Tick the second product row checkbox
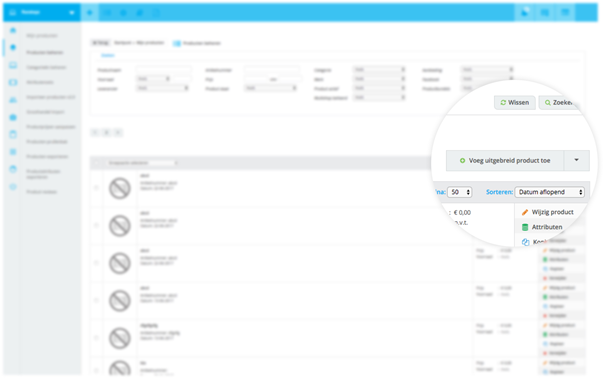This screenshot has width=604, height=378. pyautogui.click(x=96, y=225)
